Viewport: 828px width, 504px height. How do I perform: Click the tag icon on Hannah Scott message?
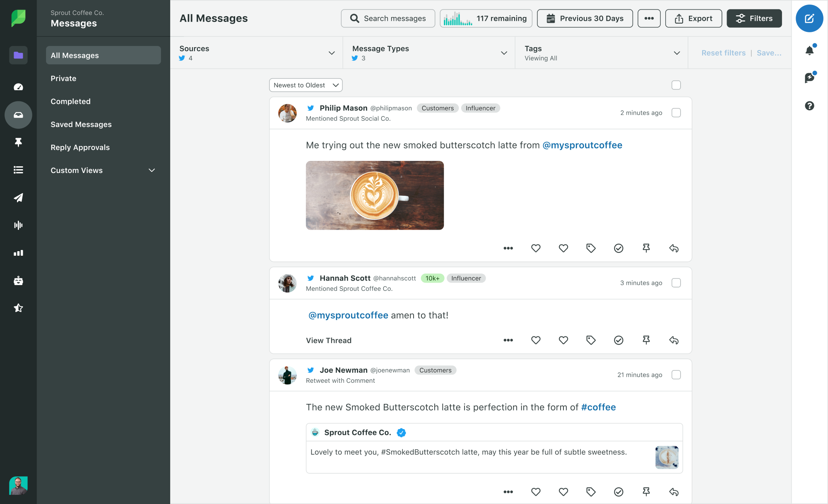[x=591, y=340]
